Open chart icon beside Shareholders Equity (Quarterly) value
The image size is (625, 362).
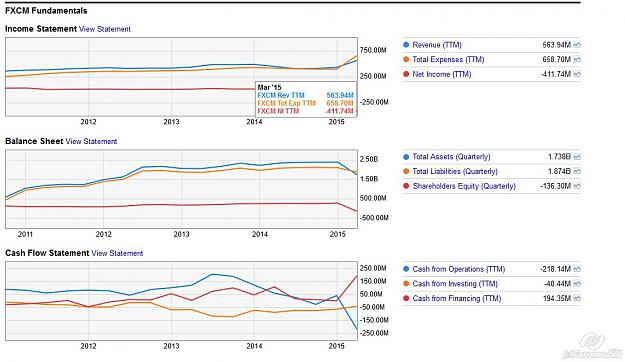click(577, 186)
